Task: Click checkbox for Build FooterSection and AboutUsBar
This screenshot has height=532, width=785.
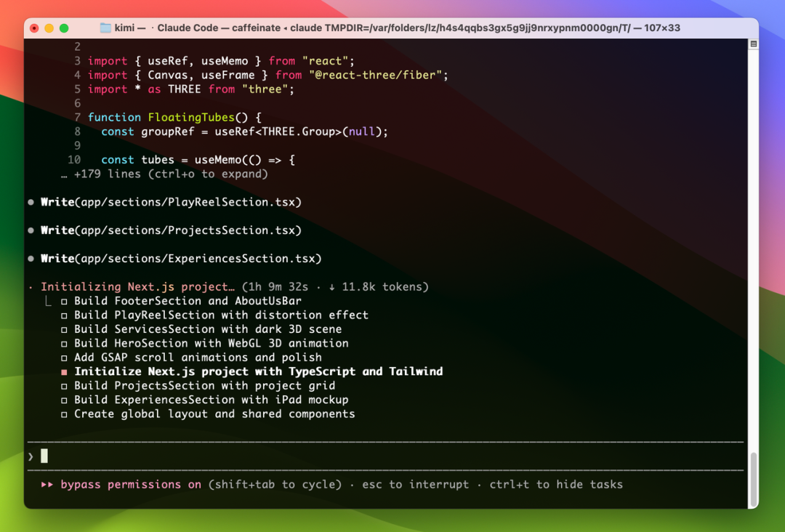Action: pos(64,302)
